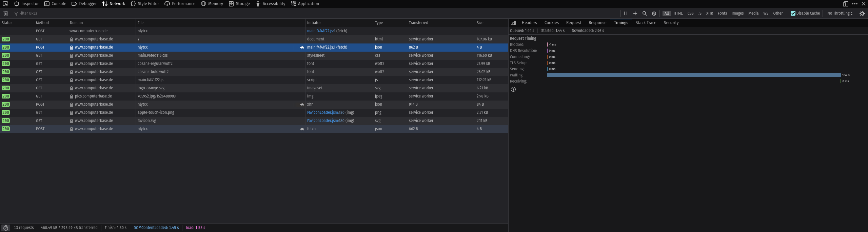Start performance analysis stopwatch icon
Viewport: 868px width, 232px height.
pos(6,228)
